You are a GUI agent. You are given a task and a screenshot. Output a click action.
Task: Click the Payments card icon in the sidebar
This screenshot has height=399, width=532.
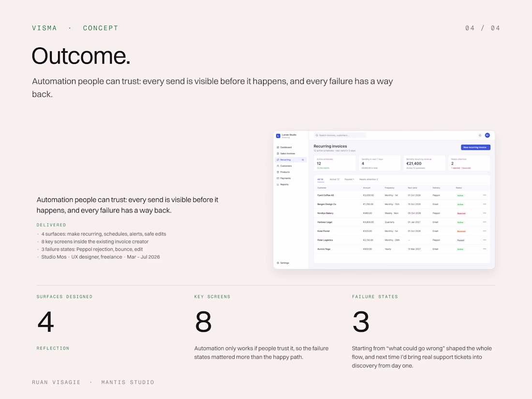[278, 178]
